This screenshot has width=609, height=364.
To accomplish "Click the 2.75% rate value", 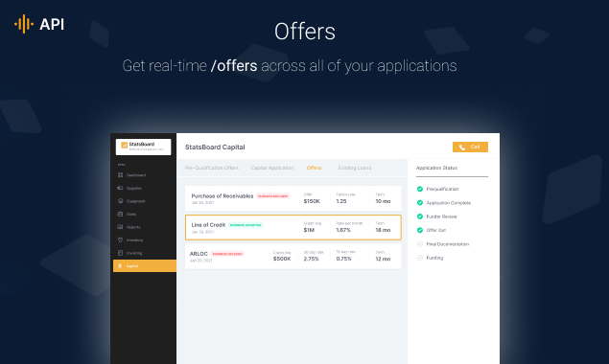I will [311, 259].
